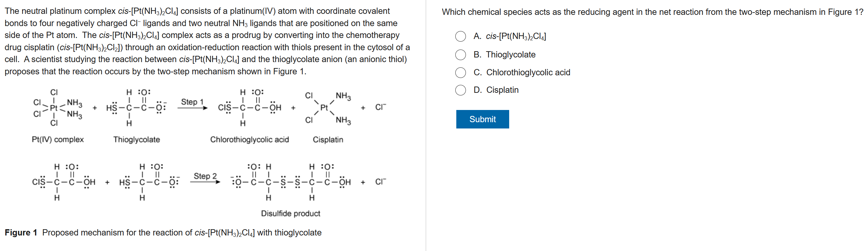Click the Chlorothioglycolic acid label inside the figure

coord(249,139)
